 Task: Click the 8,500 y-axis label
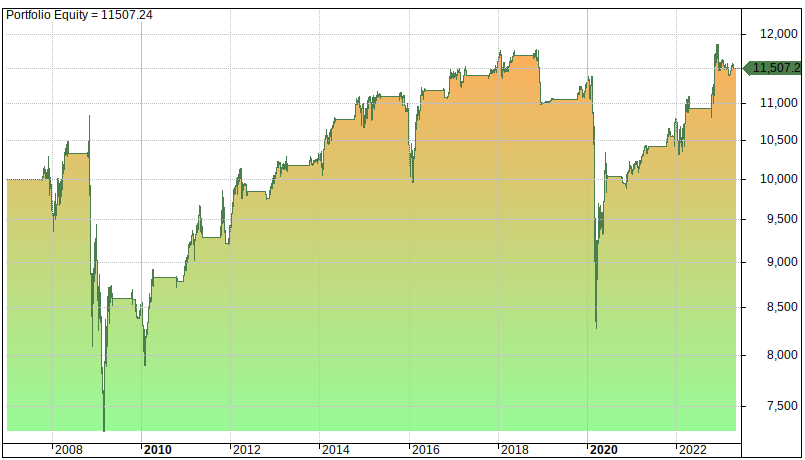(x=781, y=307)
